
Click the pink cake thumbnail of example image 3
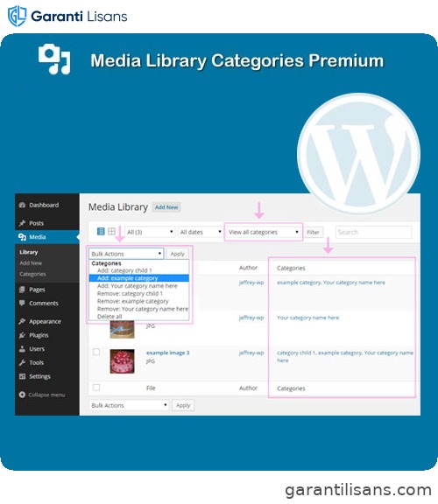coord(123,361)
